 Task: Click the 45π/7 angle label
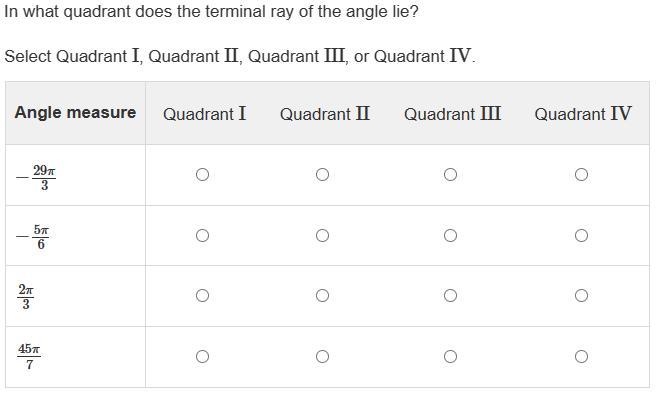29,357
